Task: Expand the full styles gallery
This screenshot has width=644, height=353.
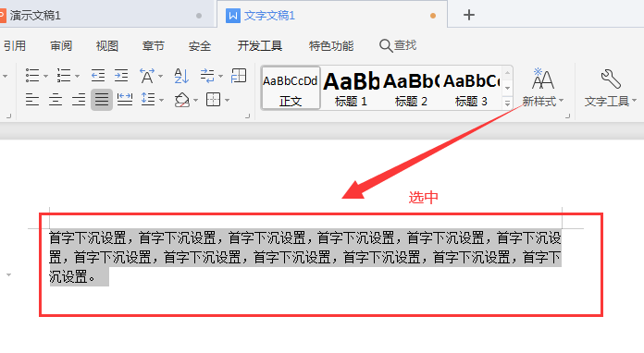Action: [508, 103]
